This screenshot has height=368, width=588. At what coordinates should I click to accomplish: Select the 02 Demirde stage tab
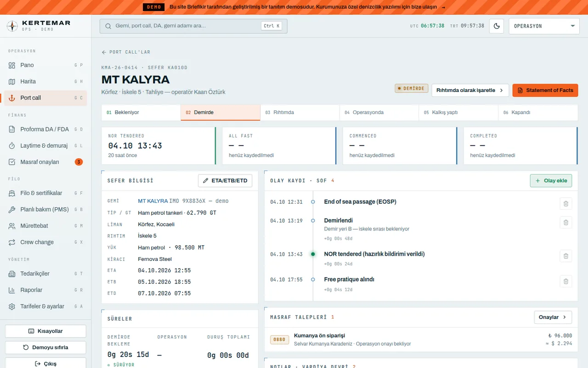220,113
